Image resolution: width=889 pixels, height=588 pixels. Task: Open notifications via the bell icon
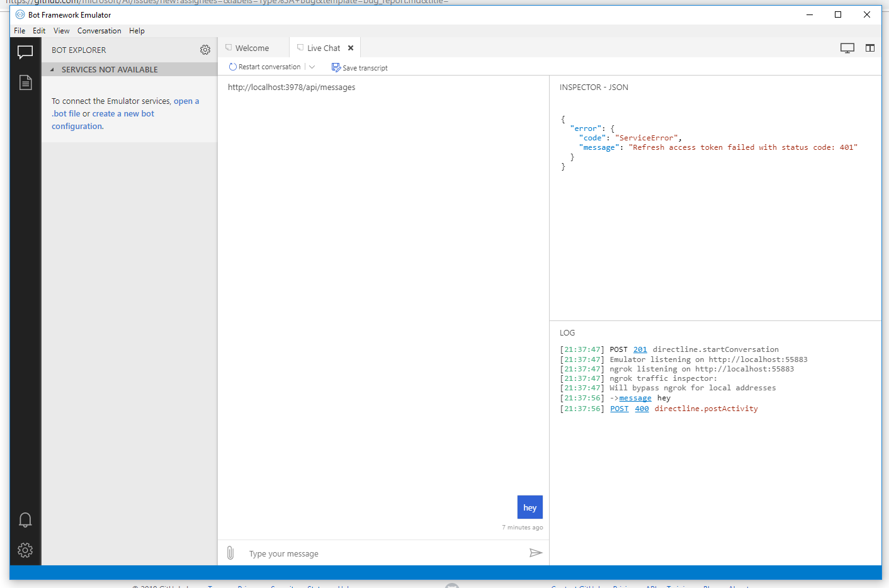point(25,519)
